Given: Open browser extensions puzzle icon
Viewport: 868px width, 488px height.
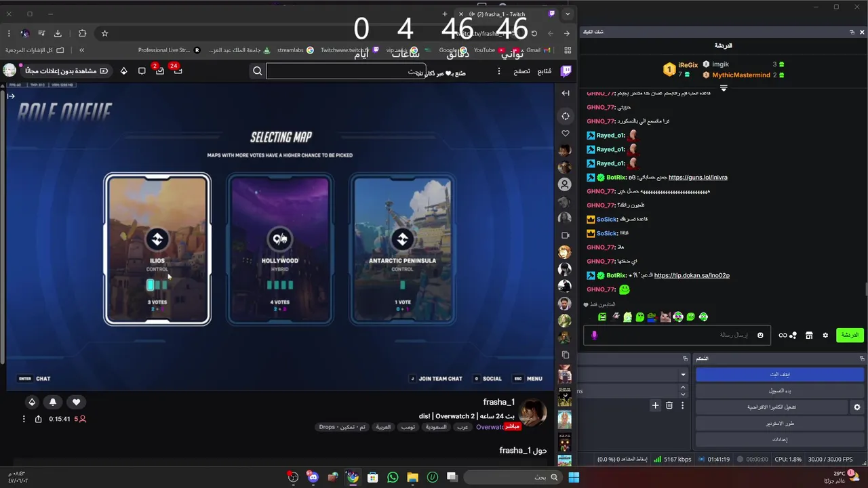Looking at the screenshot, I should coord(82,33).
